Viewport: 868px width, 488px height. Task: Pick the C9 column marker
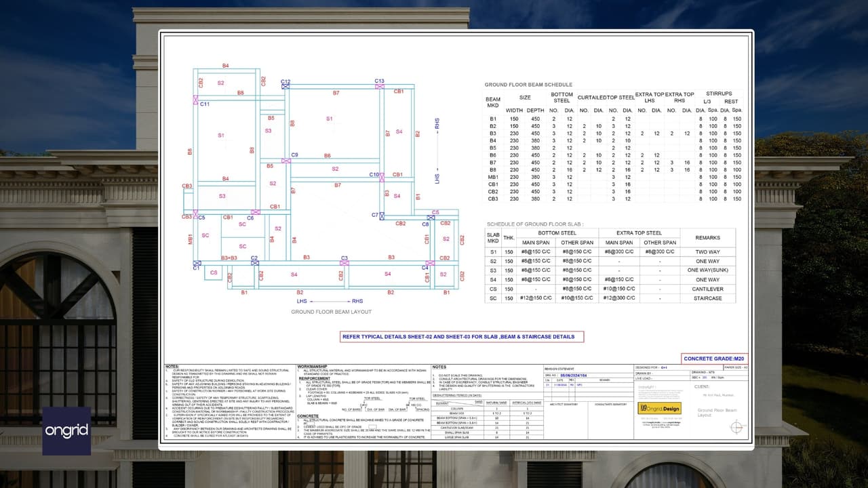[x=287, y=161]
